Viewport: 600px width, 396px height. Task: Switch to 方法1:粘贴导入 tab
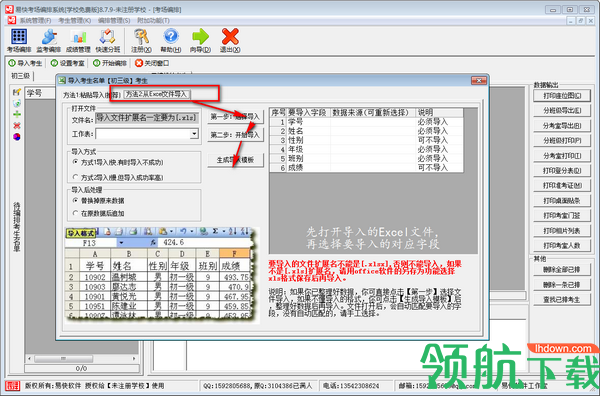pos(92,95)
